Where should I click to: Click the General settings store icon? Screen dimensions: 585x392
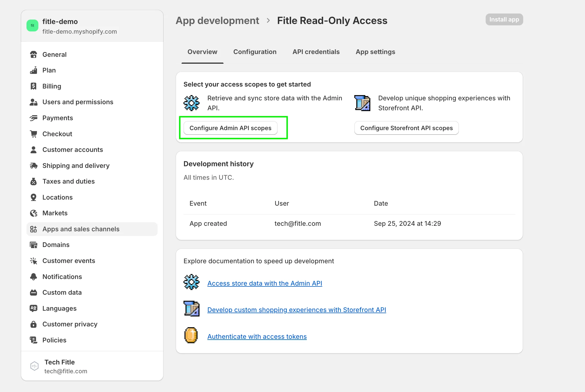click(33, 55)
